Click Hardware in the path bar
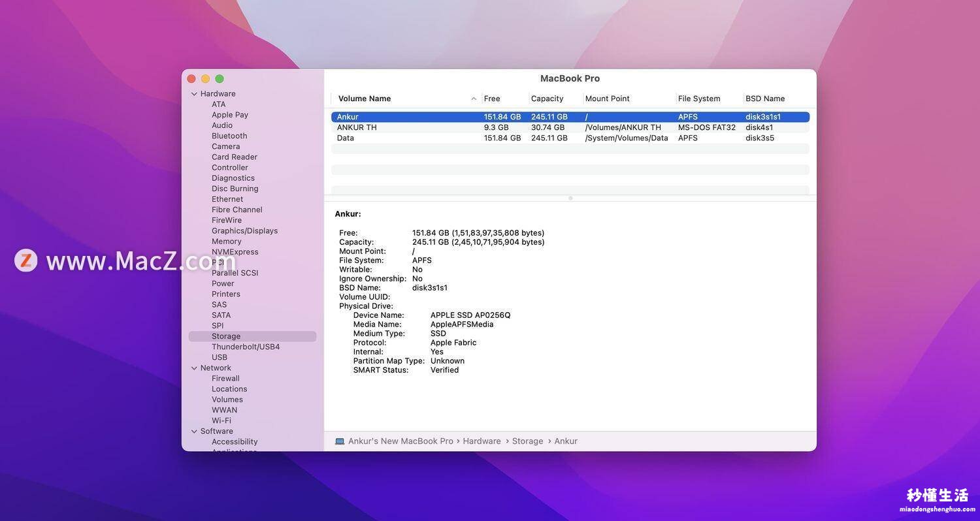Image resolution: width=980 pixels, height=521 pixels. (482, 441)
